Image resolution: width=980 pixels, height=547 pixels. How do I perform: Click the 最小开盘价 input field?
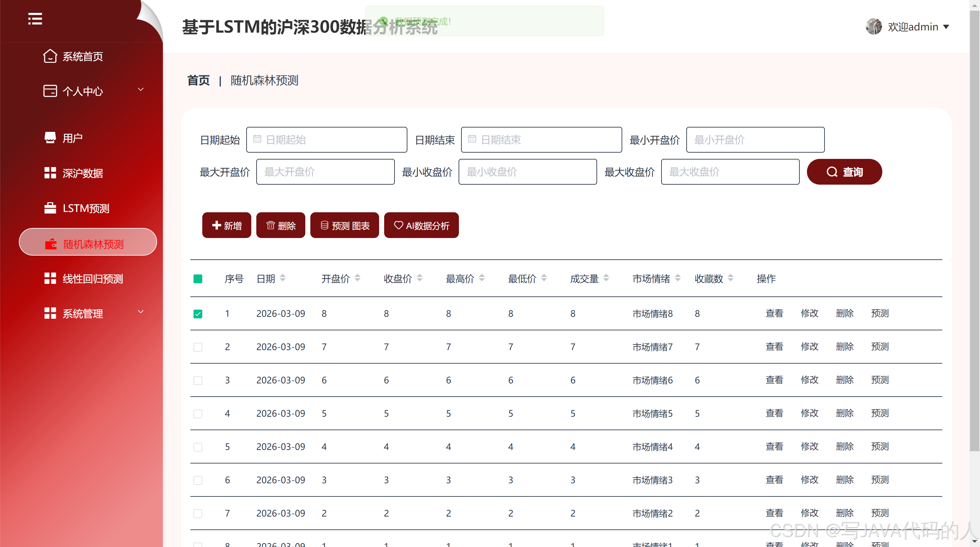coord(755,140)
